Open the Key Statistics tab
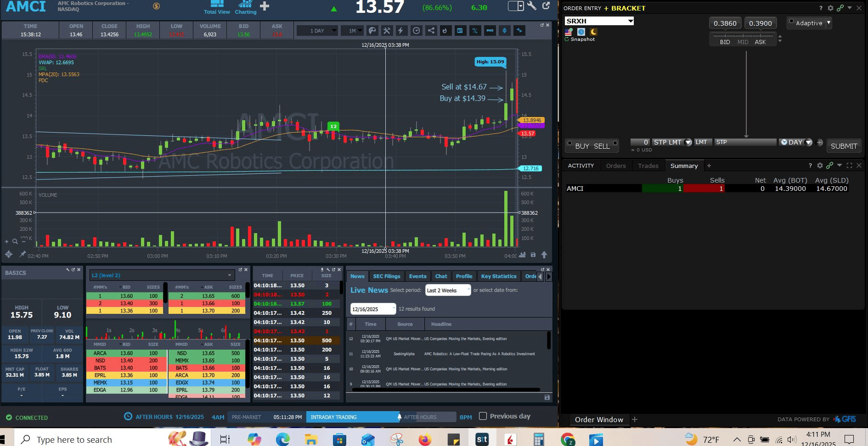Image resolution: width=868 pixels, height=446 pixels. click(x=499, y=276)
